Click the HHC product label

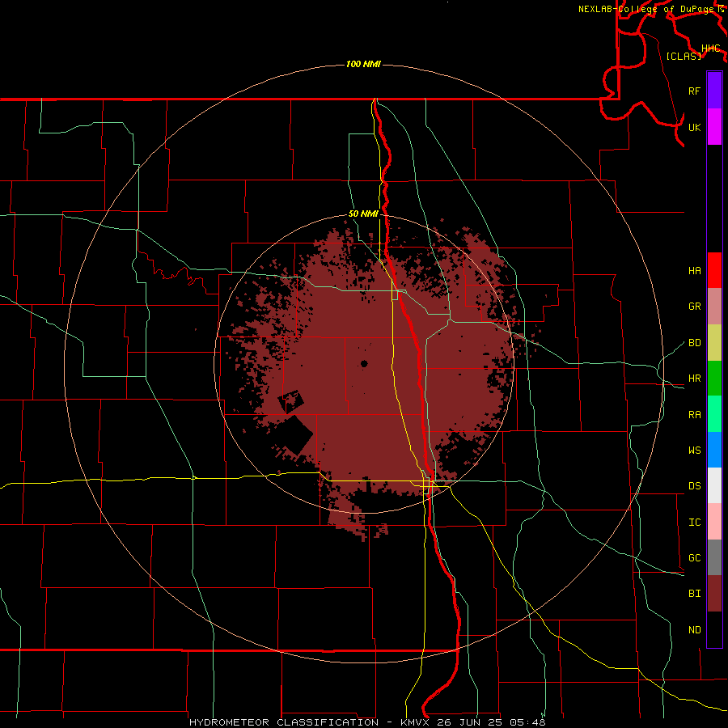click(710, 48)
